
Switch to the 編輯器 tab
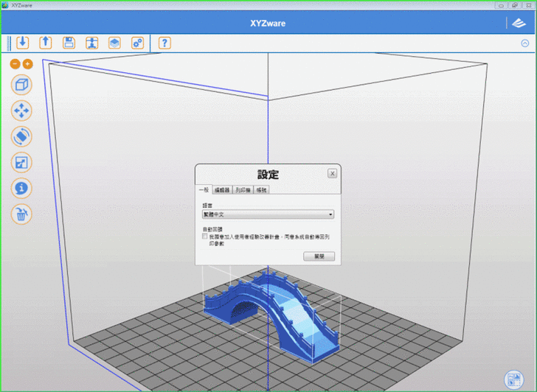pos(222,190)
